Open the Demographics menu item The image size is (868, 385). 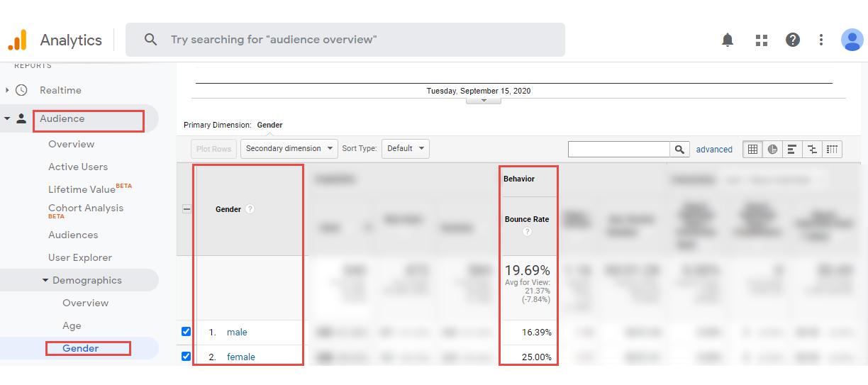click(x=87, y=280)
